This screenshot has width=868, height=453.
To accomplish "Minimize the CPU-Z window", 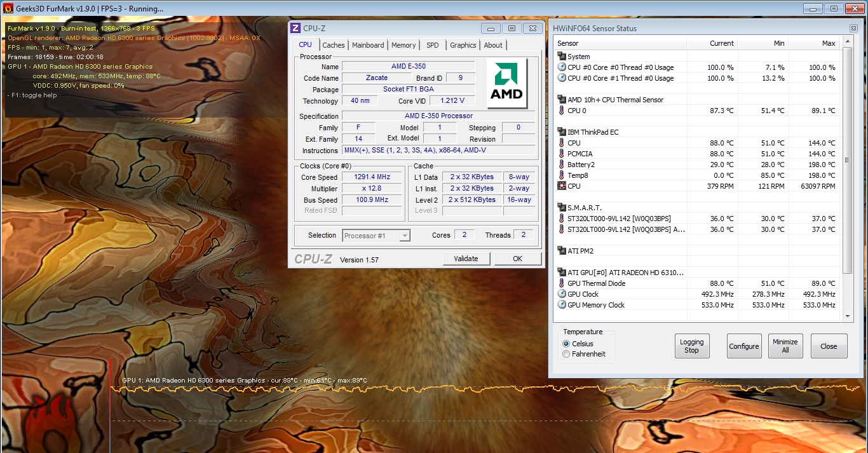I will [490, 28].
